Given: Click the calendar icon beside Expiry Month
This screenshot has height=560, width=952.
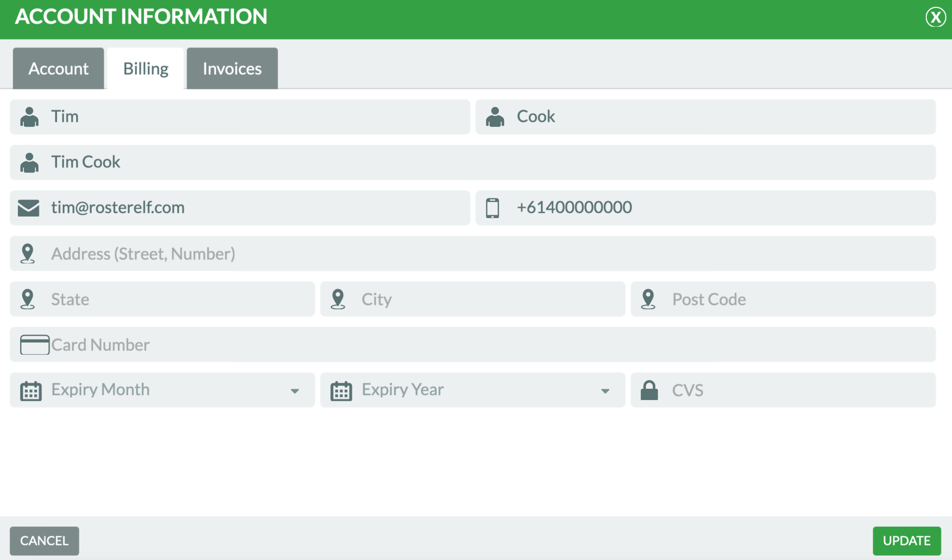Looking at the screenshot, I should coord(31,391).
